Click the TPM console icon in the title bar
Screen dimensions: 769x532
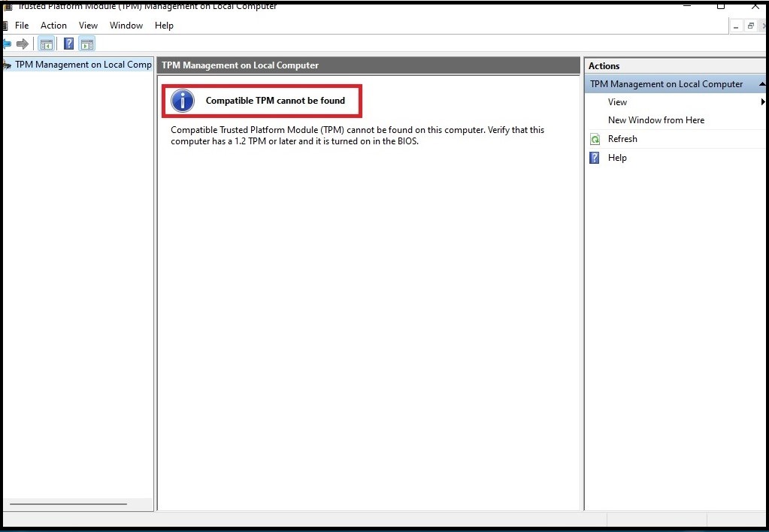[x=7, y=6]
